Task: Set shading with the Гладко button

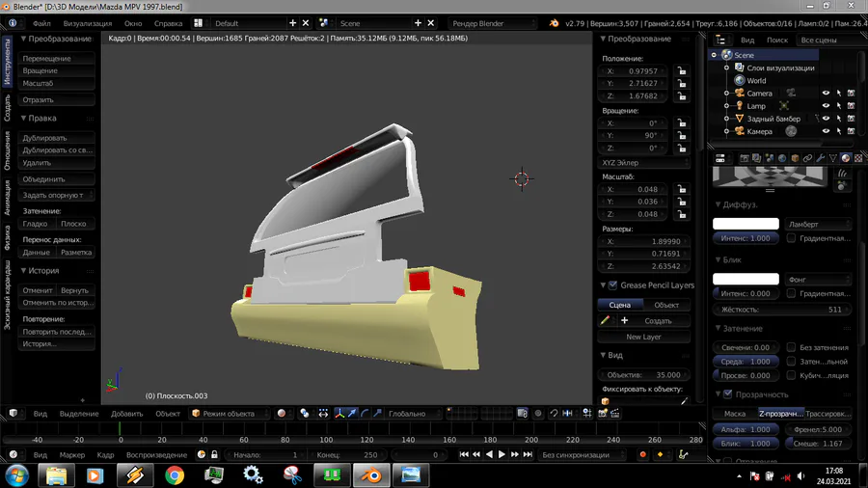Action: (36, 224)
